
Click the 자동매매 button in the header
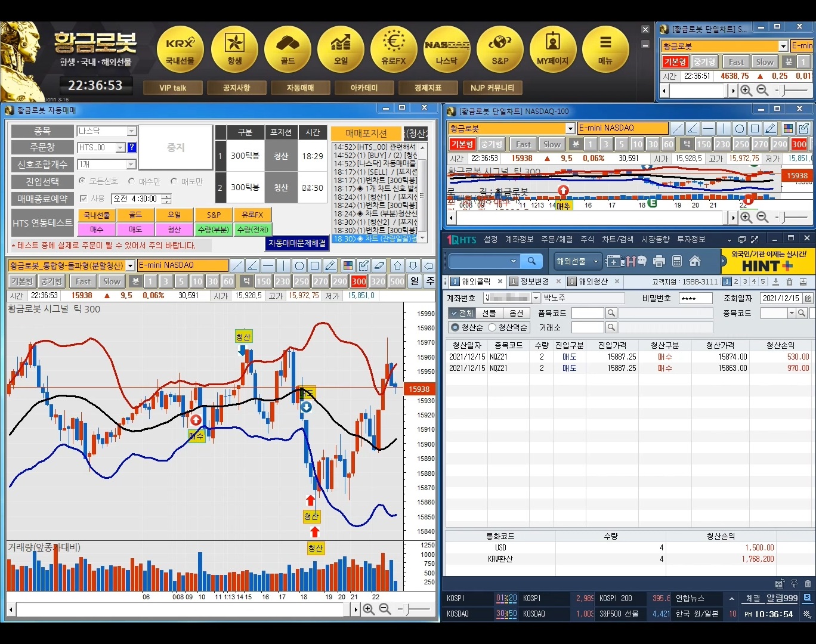coord(300,88)
